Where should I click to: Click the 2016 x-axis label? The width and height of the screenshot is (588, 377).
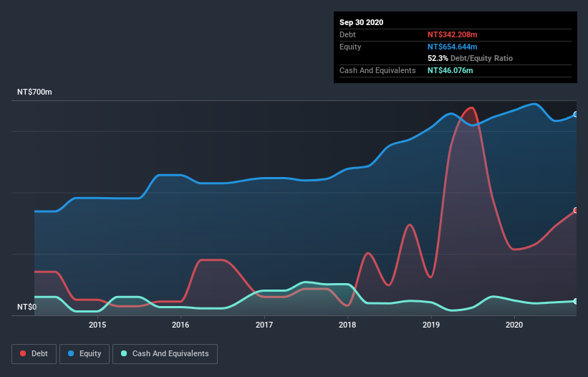[180, 325]
